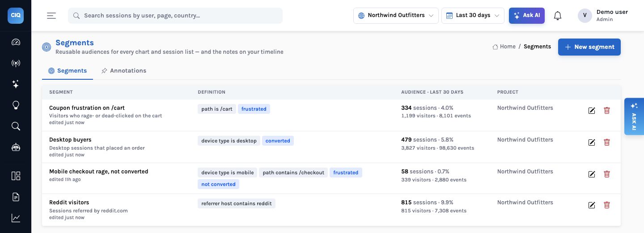
Task: Click the 'device type is mobile' chip
Action: [x=228, y=173]
